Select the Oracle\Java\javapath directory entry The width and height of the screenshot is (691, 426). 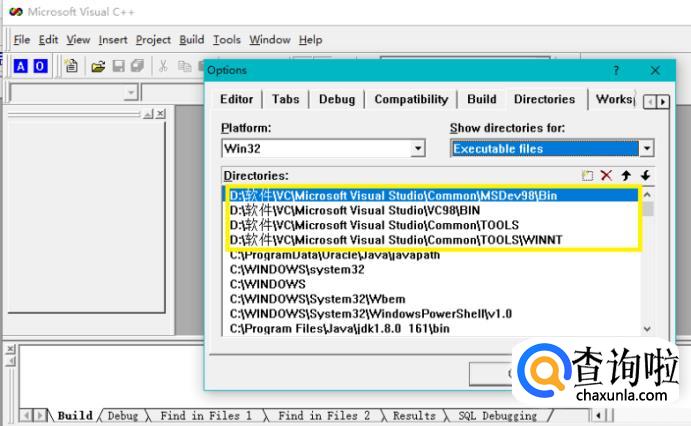433,255
